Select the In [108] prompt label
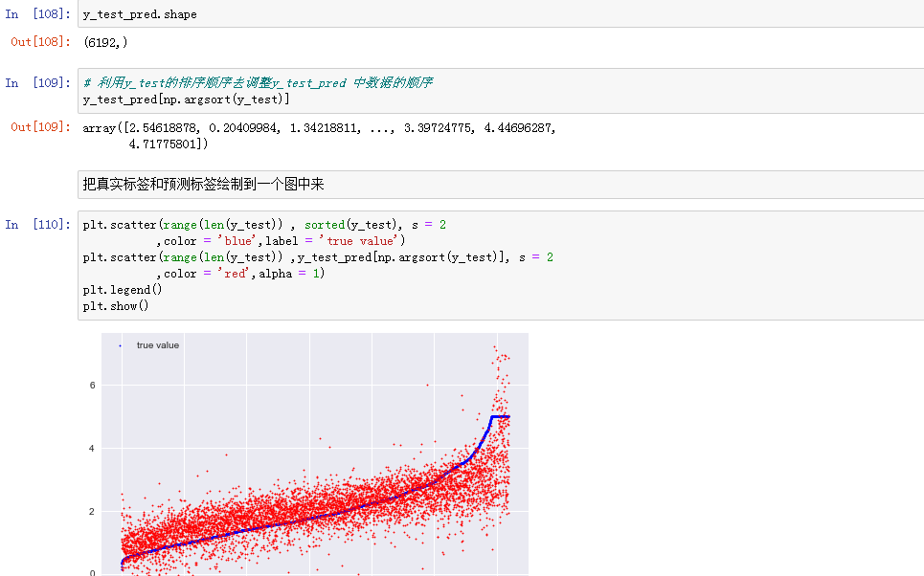Screen dimensions: 924x576 coord(38,14)
